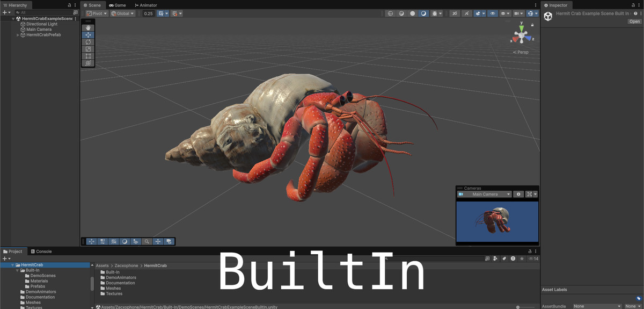The image size is (644, 309).
Task: Click the camera preview thumbnail
Action: coord(497,221)
